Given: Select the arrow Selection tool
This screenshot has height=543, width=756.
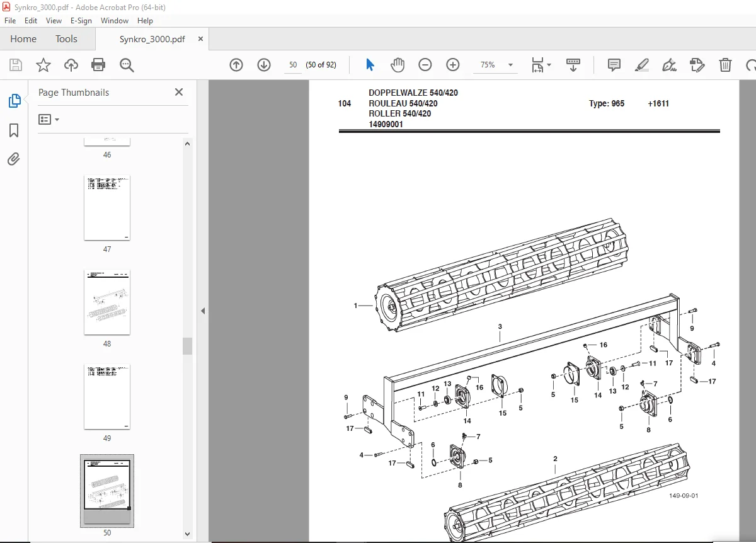Looking at the screenshot, I should click(370, 65).
